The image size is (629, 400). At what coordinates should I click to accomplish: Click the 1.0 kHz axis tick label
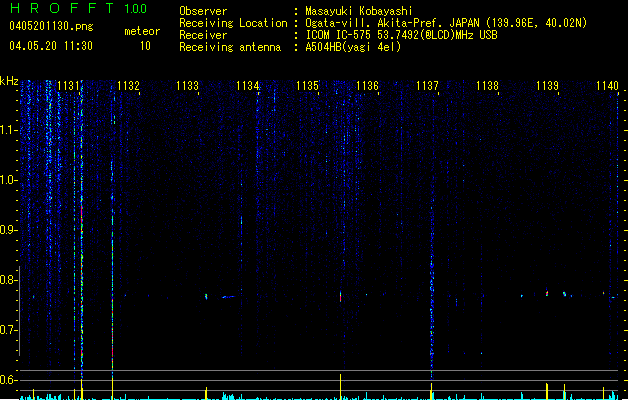pos(8,180)
